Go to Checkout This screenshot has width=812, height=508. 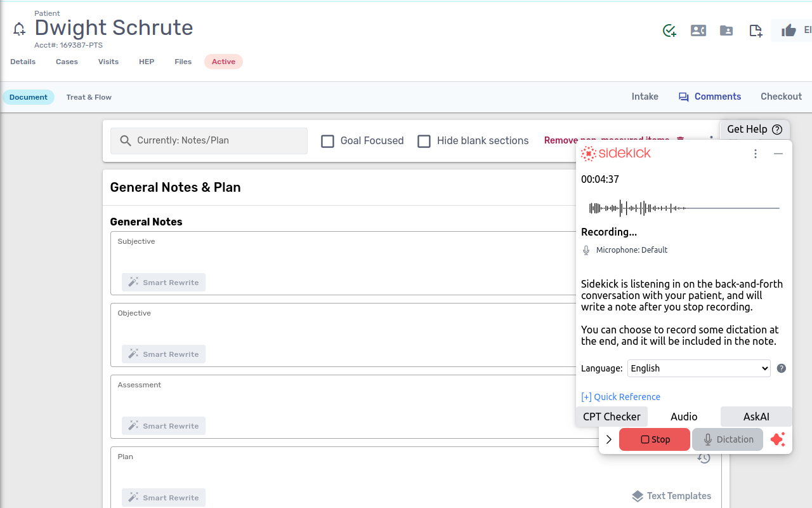tap(782, 97)
